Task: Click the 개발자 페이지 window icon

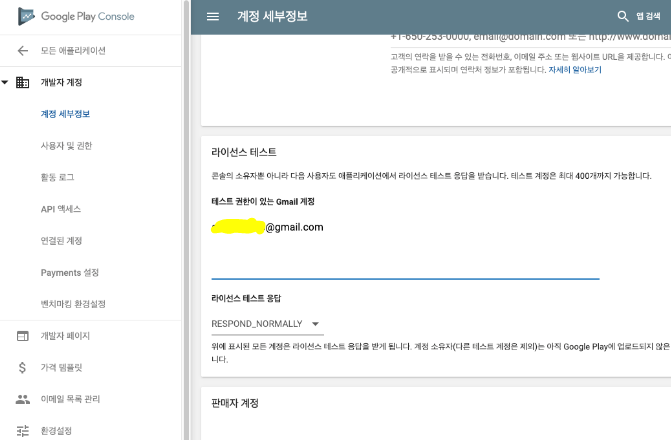Action: tap(23, 336)
